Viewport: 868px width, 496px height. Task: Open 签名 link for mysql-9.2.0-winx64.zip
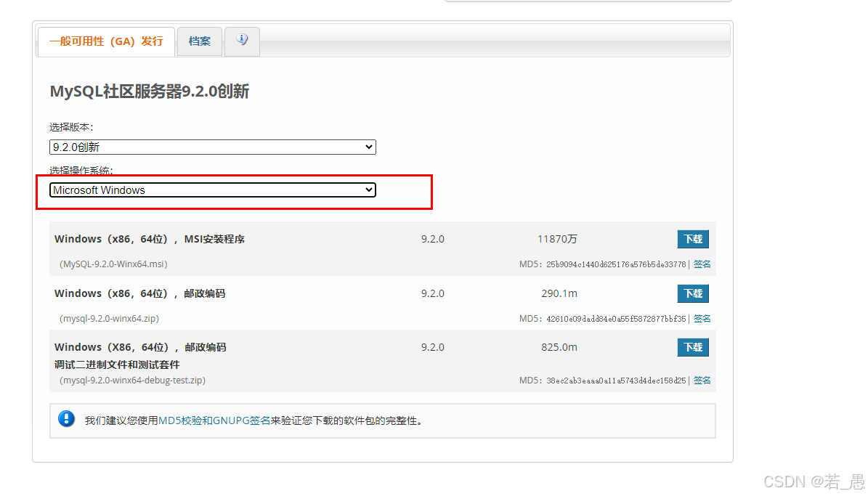pos(702,318)
